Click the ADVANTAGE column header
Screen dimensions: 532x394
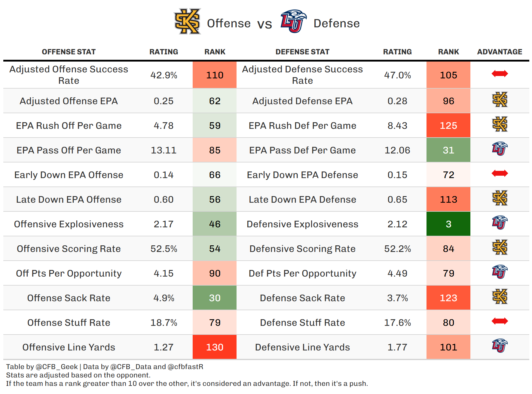(500, 52)
